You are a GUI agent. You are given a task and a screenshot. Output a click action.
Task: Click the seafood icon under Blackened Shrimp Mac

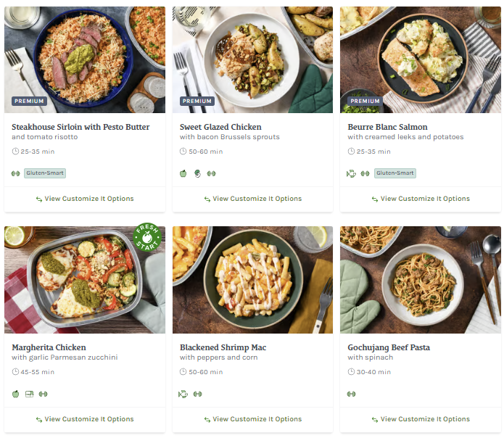(183, 394)
